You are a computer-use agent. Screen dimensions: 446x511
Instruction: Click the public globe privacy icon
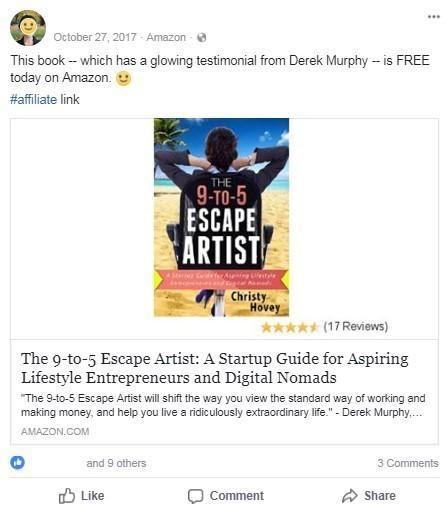pos(201,37)
